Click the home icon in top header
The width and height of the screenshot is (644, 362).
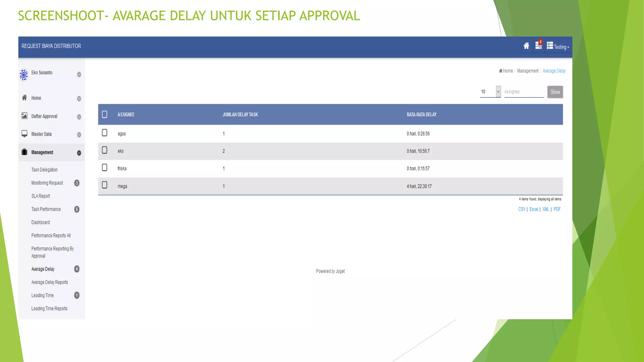(526, 46)
